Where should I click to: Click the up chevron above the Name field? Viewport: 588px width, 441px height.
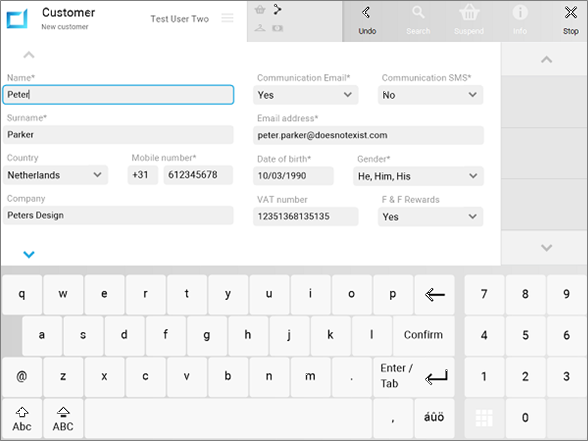(x=29, y=55)
